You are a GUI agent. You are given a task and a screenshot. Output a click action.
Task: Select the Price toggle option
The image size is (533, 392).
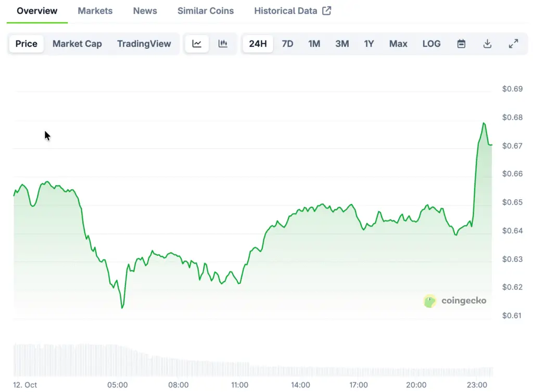coord(26,44)
